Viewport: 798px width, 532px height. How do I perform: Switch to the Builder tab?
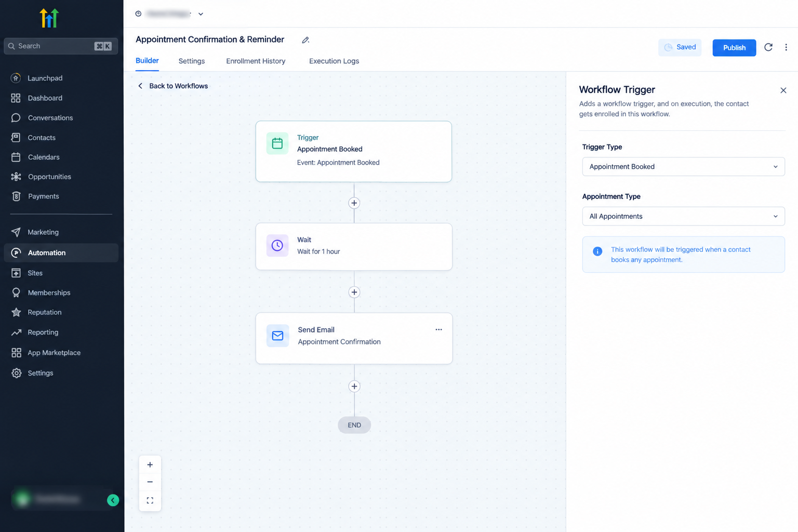147,61
